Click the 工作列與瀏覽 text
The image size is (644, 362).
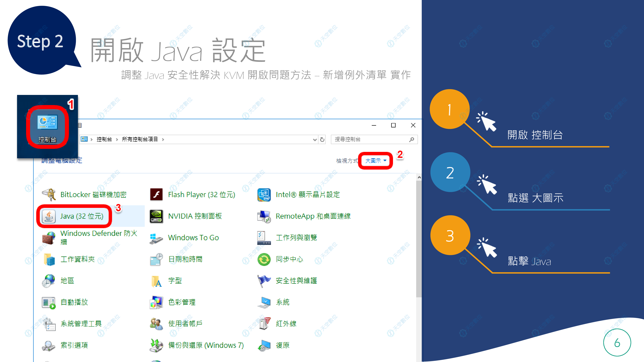296,238
